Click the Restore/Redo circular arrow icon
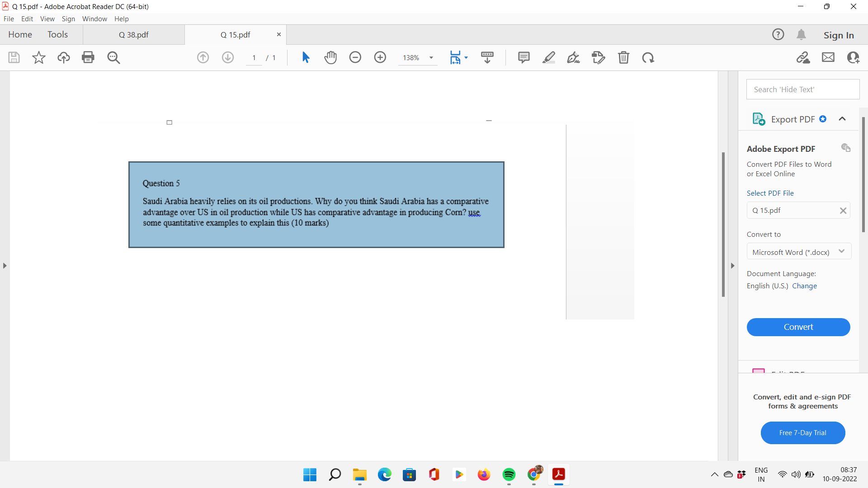Screen dimensions: 868x488 pyautogui.click(x=648, y=57)
